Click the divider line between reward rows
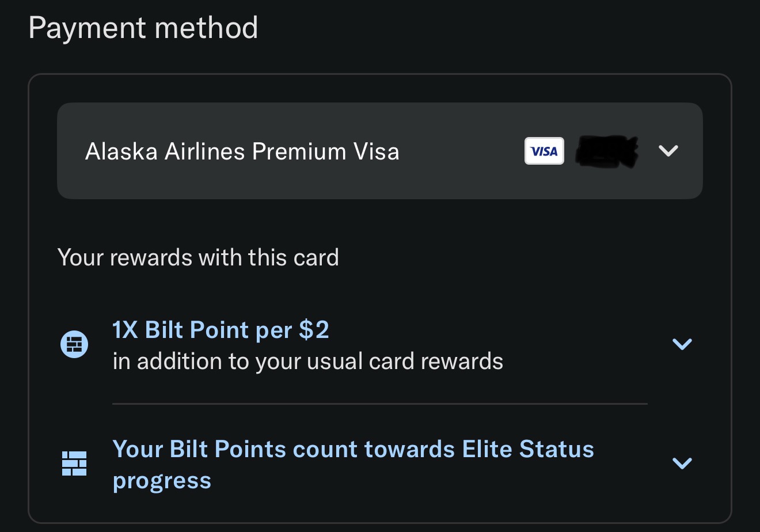Image resolution: width=760 pixels, height=532 pixels. tap(380, 404)
